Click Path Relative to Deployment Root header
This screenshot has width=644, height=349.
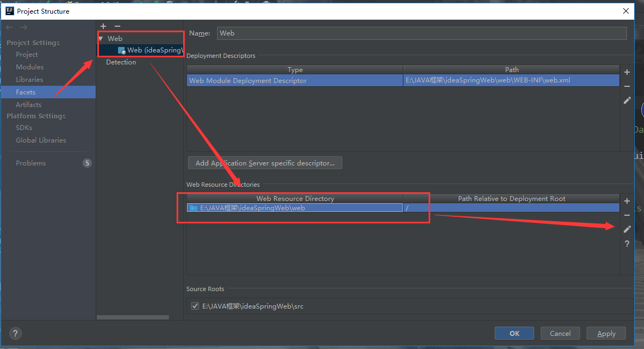[x=511, y=198]
